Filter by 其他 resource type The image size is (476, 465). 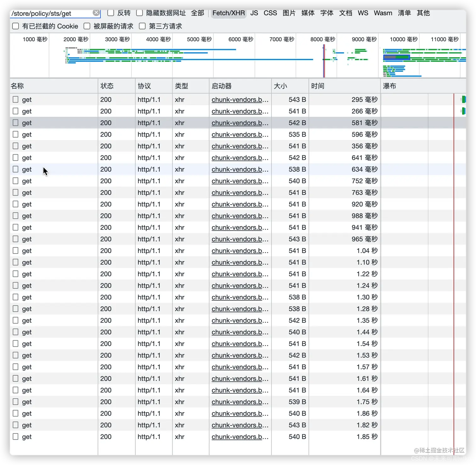[423, 13]
